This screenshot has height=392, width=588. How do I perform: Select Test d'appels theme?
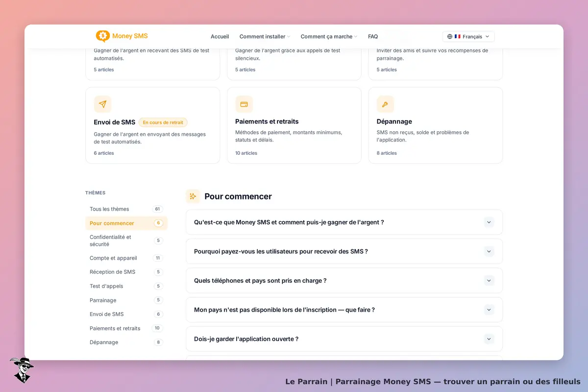pos(126,286)
